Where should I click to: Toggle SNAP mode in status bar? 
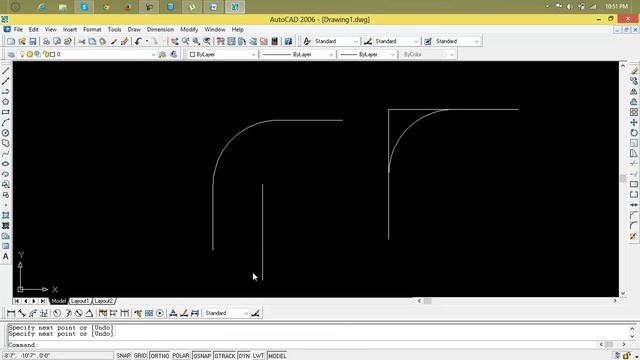click(123, 356)
